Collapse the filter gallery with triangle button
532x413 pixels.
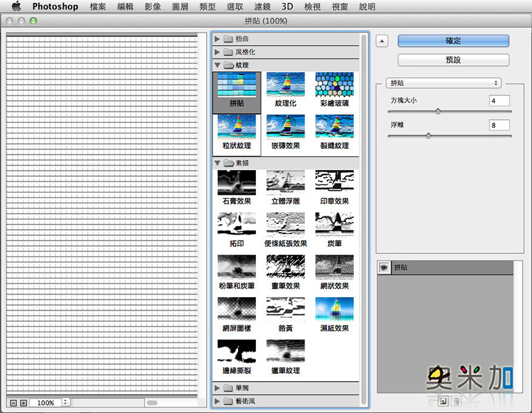tap(382, 41)
